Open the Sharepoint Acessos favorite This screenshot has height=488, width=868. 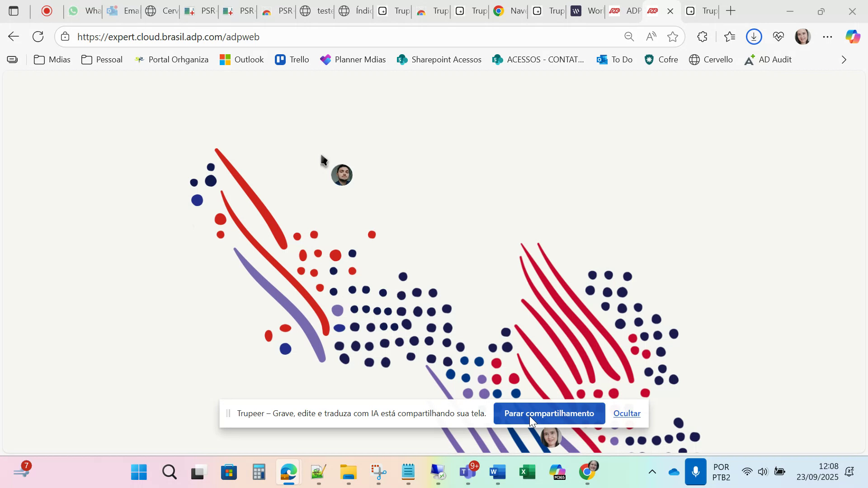tap(438, 59)
